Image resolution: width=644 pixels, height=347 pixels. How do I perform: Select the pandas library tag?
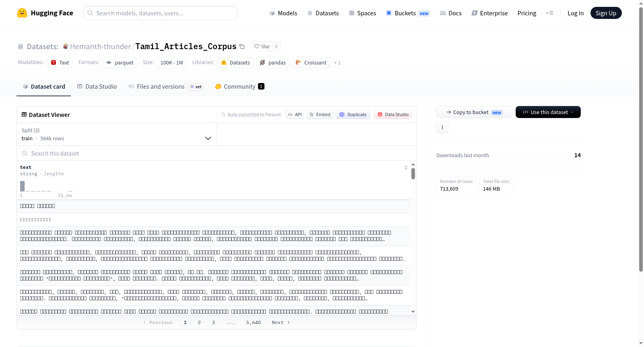[273, 62]
